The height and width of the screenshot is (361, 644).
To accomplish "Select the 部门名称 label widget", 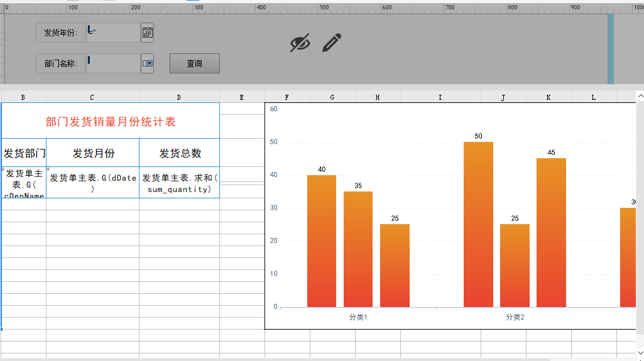I will 61,63.
